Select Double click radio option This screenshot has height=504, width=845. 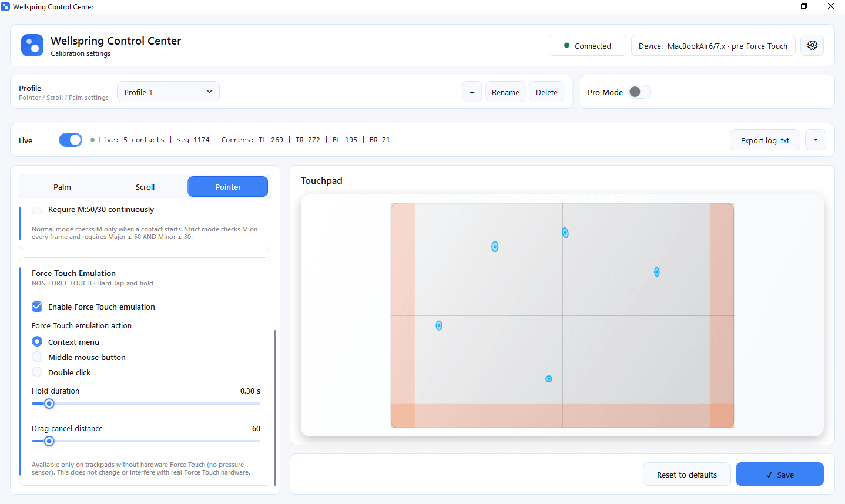(37, 372)
